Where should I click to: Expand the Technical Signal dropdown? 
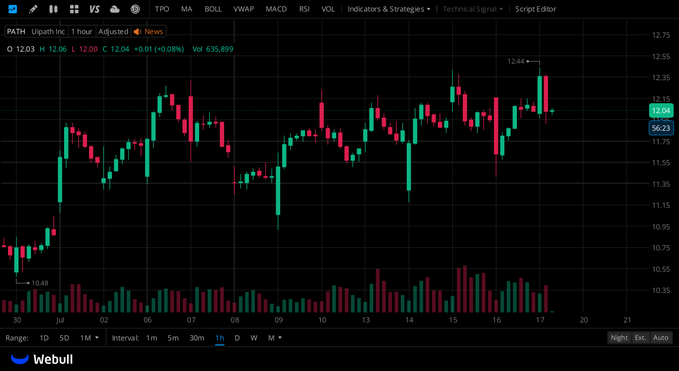473,9
